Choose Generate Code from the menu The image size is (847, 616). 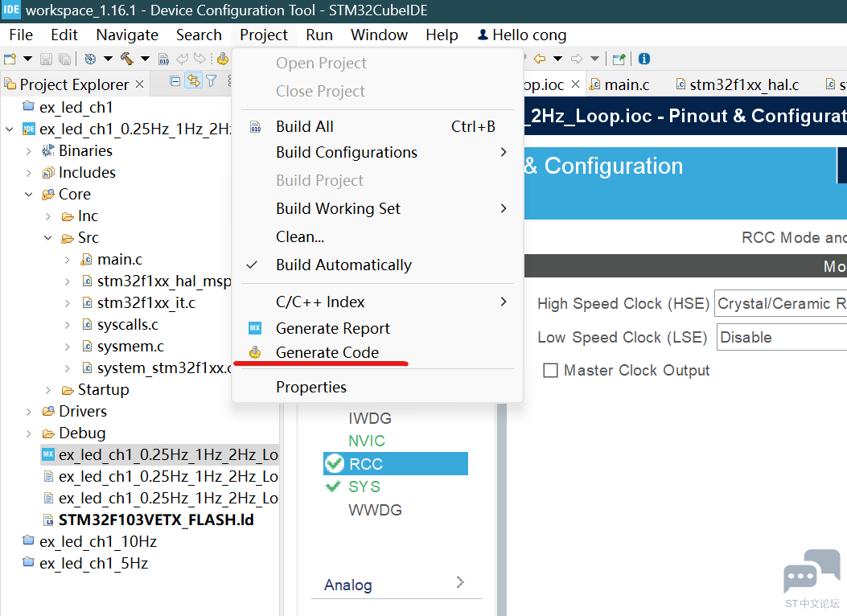[x=377, y=352]
